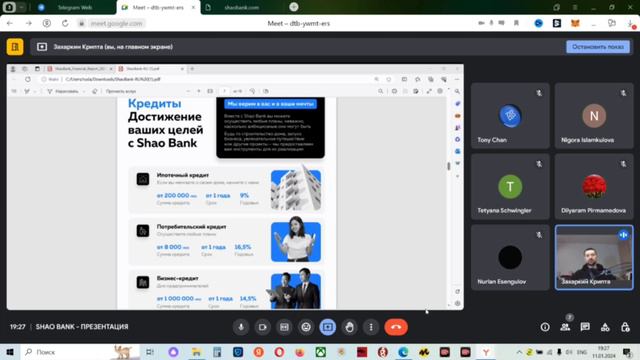Select Tetyana Schwingler participant tile
The image size is (640, 360).
click(510, 187)
